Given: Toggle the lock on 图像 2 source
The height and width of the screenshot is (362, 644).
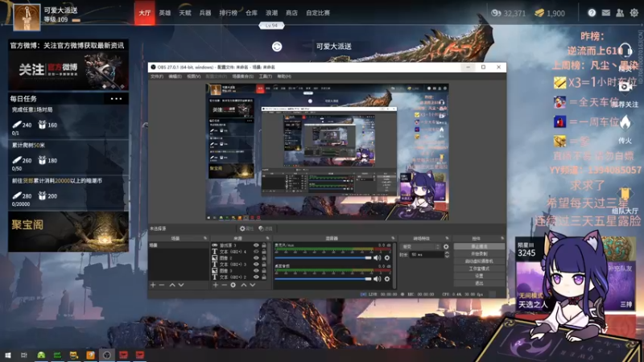Looking at the screenshot, I should tap(264, 258).
